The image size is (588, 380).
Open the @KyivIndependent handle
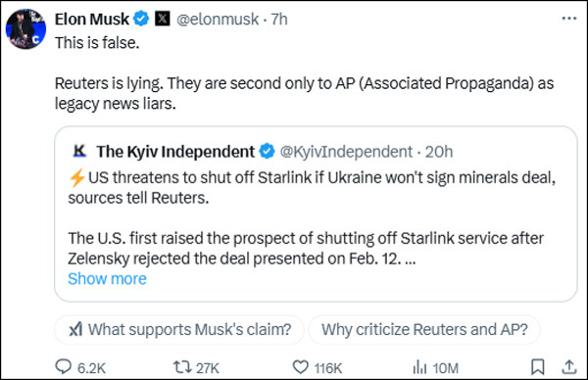click(x=346, y=152)
